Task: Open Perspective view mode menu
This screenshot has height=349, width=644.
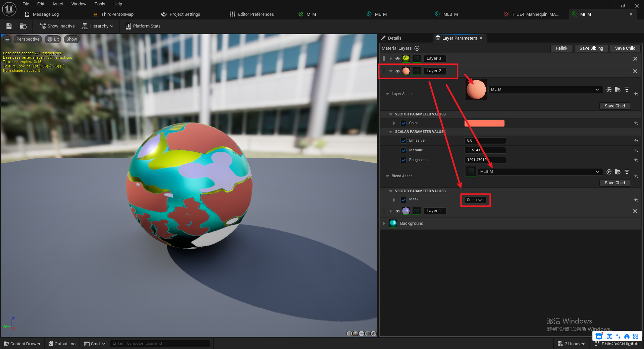Action: (x=28, y=39)
